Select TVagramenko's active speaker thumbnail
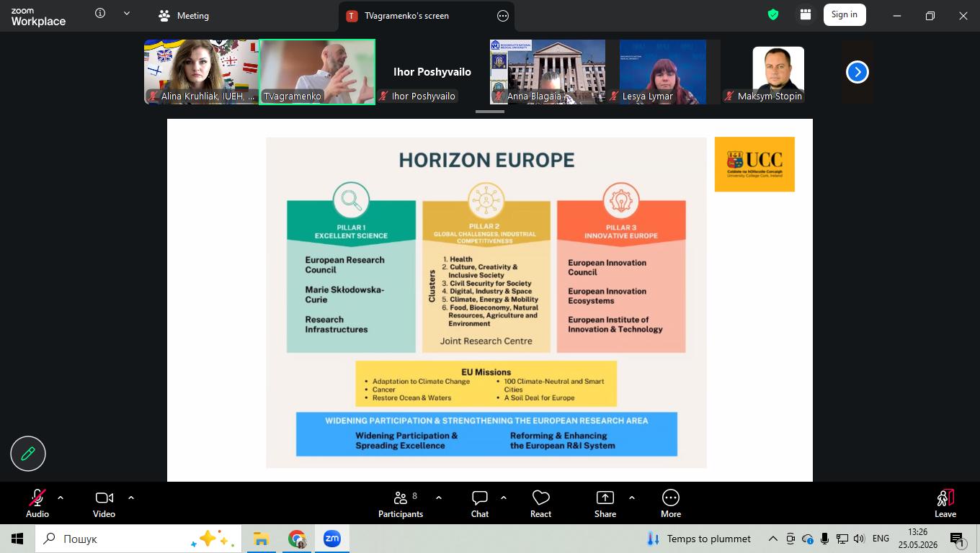The width and height of the screenshot is (980, 553). (317, 72)
